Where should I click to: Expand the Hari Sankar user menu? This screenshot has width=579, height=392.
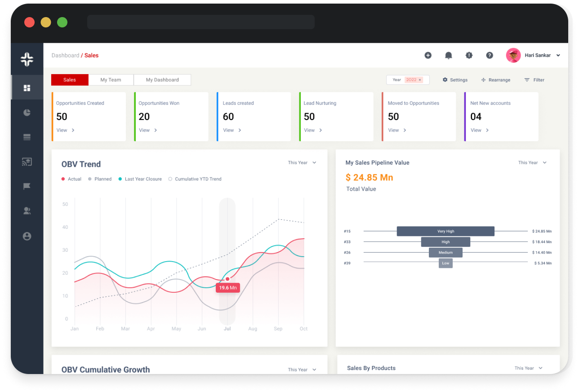558,55
